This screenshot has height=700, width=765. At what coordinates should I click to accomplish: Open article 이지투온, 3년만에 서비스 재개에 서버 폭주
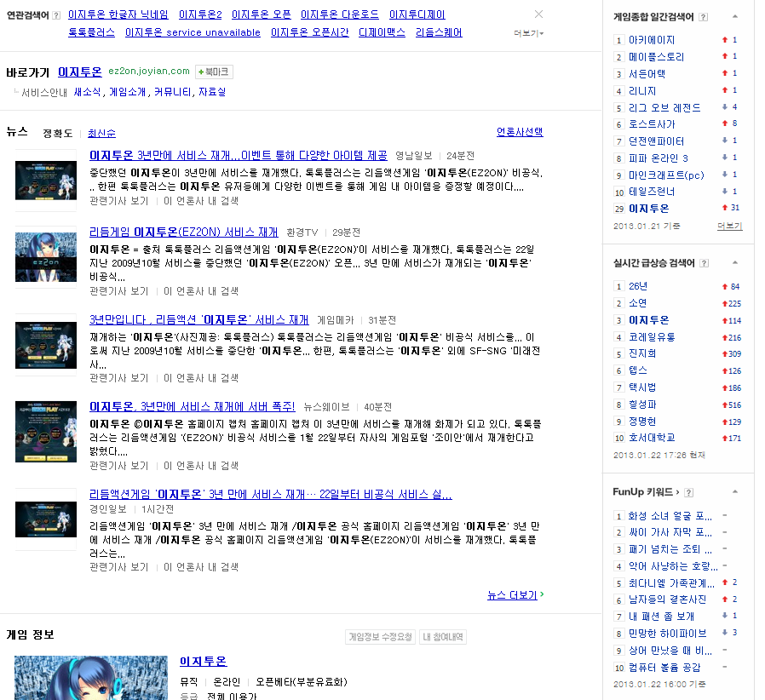193,406
